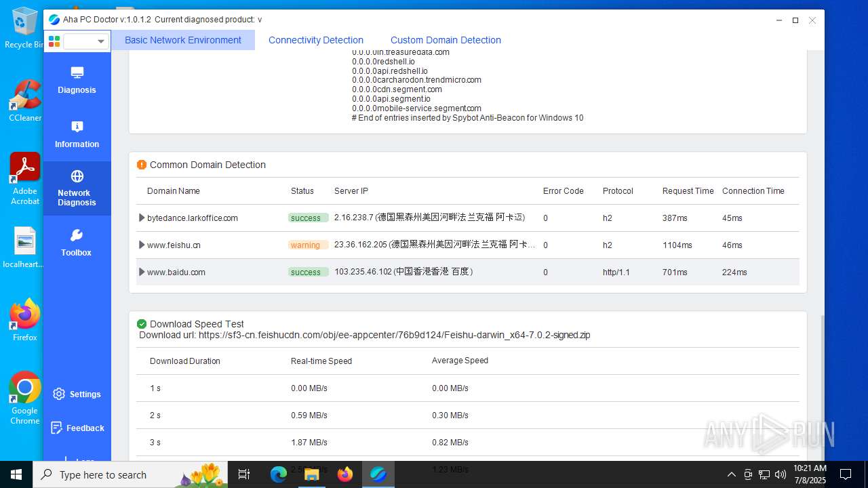This screenshot has height=488, width=868.
Task: Show hidden system tray icons
Action: click(731, 474)
